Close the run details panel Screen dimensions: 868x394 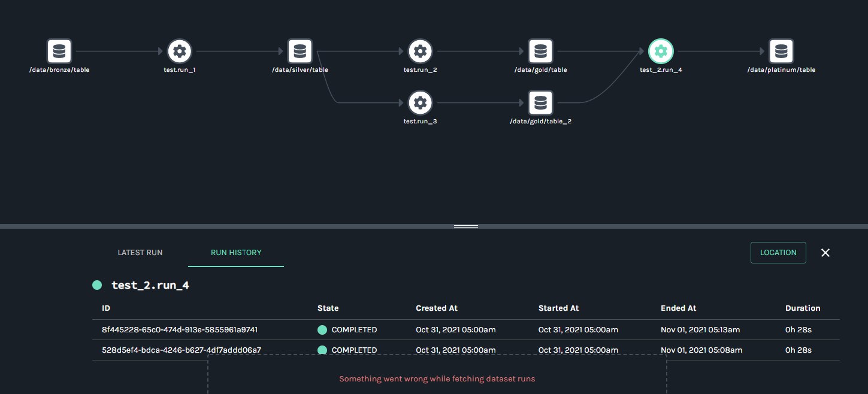pos(825,253)
